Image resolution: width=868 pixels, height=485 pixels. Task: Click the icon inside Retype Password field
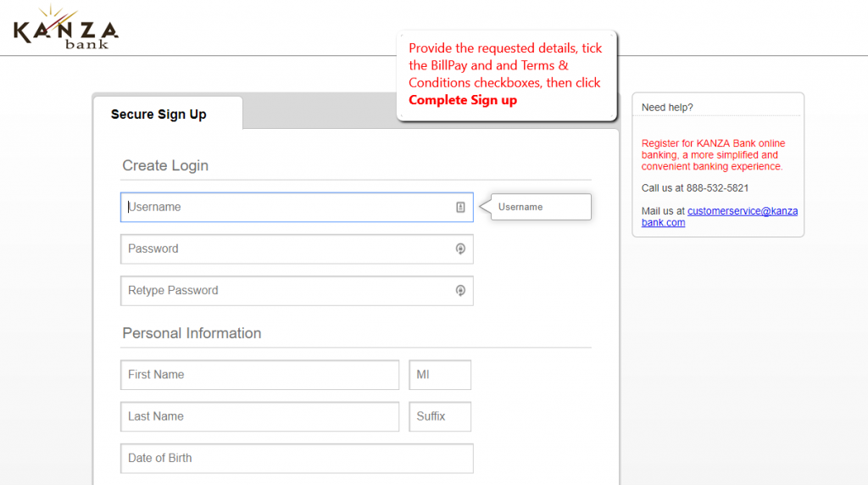pyautogui.click(x=460, y=290)
